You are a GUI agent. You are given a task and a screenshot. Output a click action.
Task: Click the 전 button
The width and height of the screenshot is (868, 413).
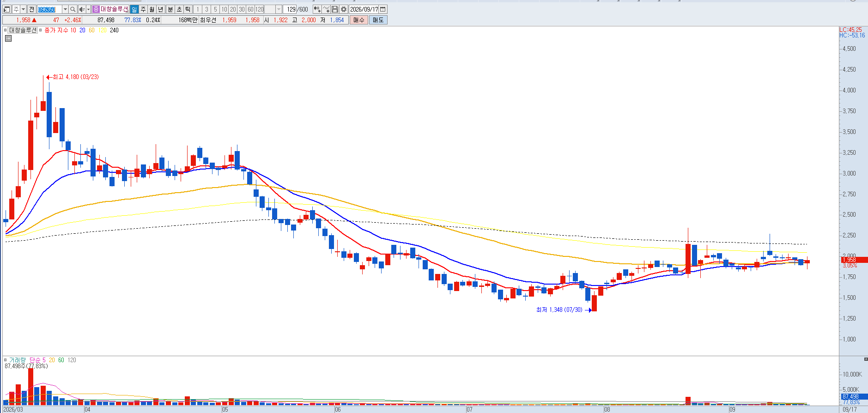coord(31,9)
